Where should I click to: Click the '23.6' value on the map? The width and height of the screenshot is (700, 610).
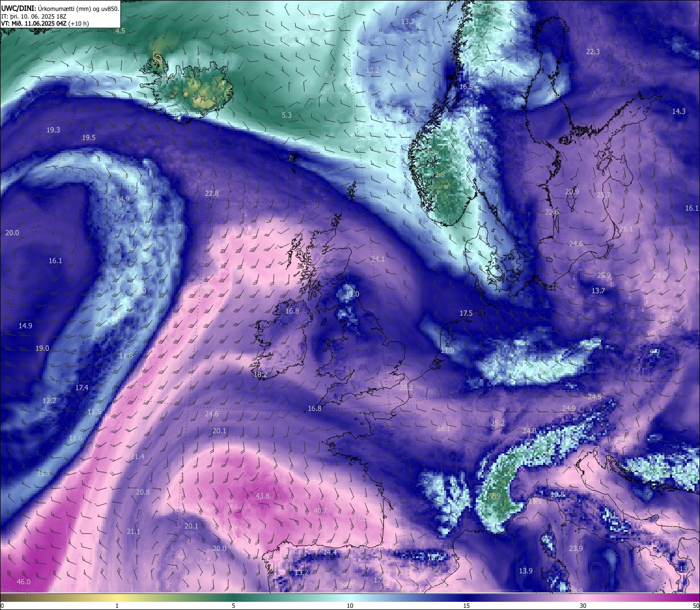552,212
